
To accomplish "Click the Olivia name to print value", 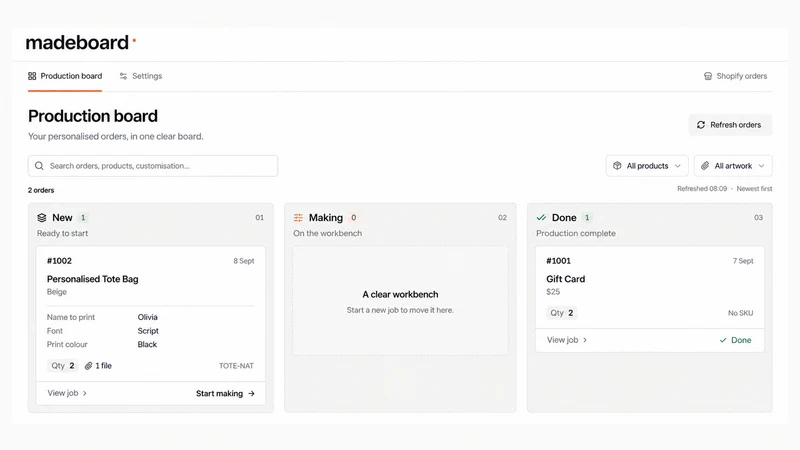I will pos(147,317).
